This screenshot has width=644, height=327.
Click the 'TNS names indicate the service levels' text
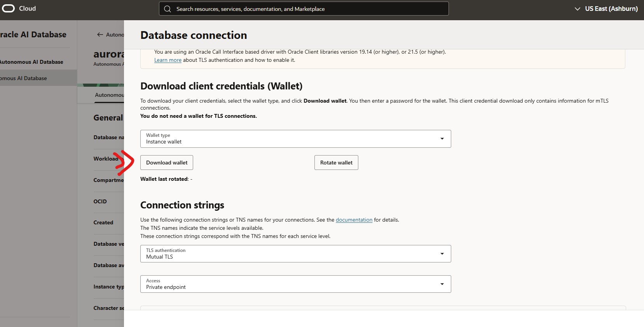tap(202, 228)
